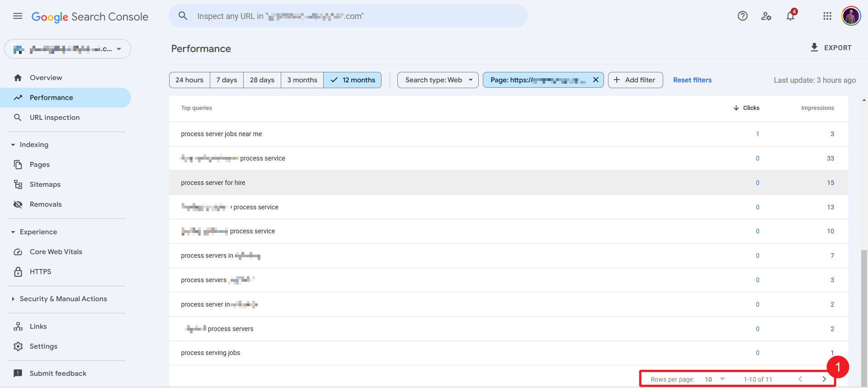This screenshot has width=868, height=388.
Task: Click the search magnifier icon
Action: click(x=183, y=16)
